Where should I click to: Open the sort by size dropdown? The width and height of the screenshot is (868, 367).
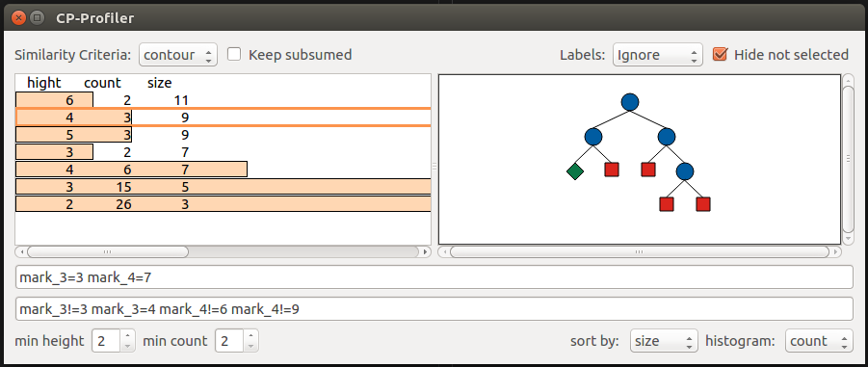tap(665, 341)
